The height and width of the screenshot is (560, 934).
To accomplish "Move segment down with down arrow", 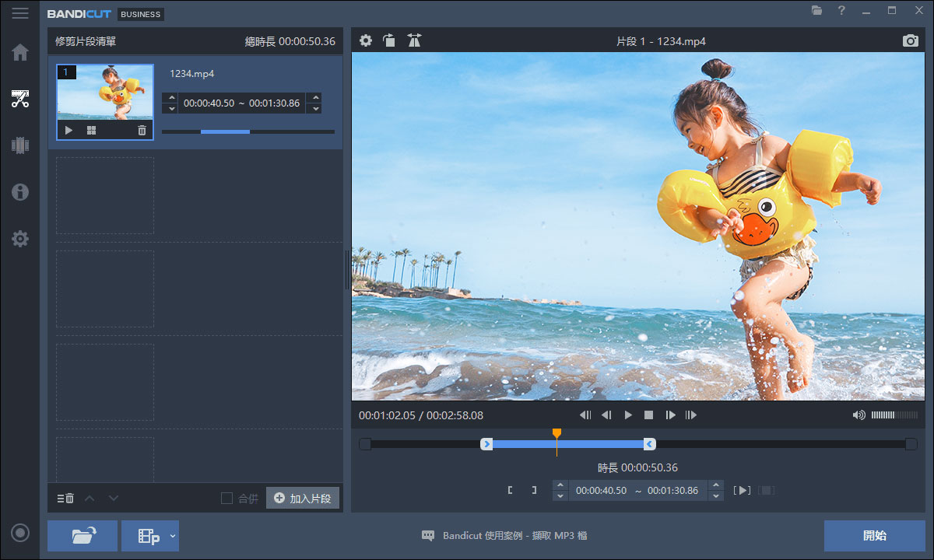I will 114,498.
